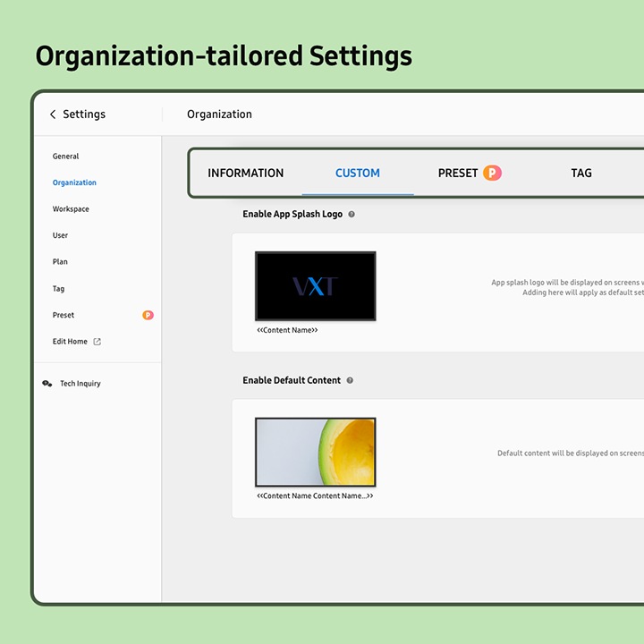Select Organization in the sidebar
644x644 pixels.
tap(74, 182)
